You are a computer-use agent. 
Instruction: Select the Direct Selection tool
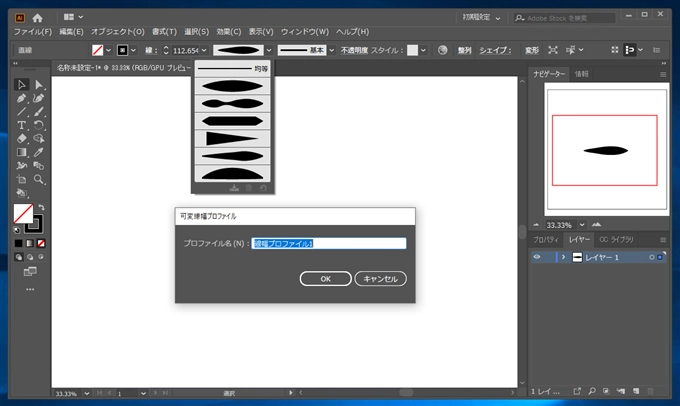39,84
